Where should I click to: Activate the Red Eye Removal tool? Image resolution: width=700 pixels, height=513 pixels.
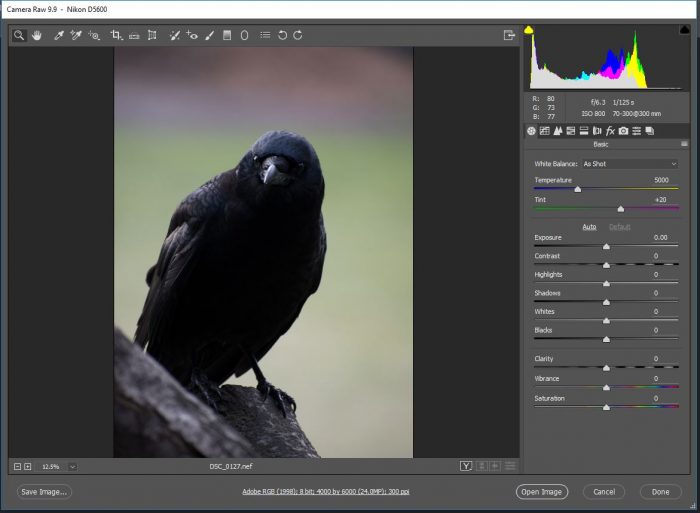pyautogui.click(x=192, y=35)
